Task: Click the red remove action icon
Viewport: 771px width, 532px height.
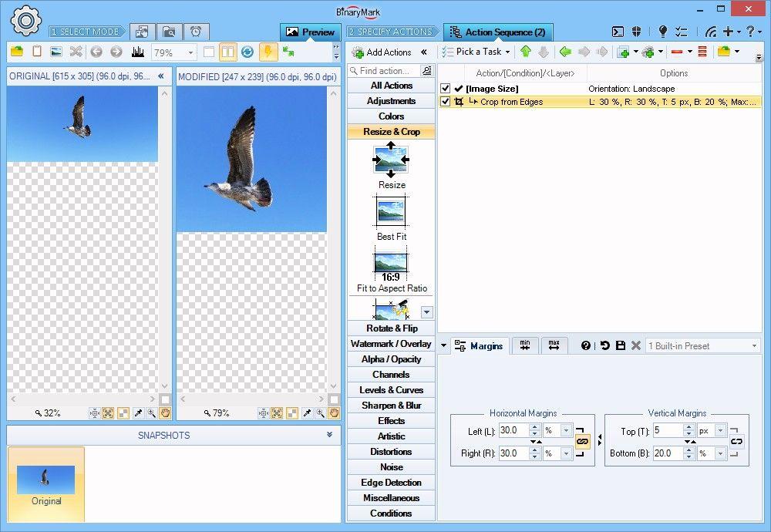Action: (x=676, y=52)
